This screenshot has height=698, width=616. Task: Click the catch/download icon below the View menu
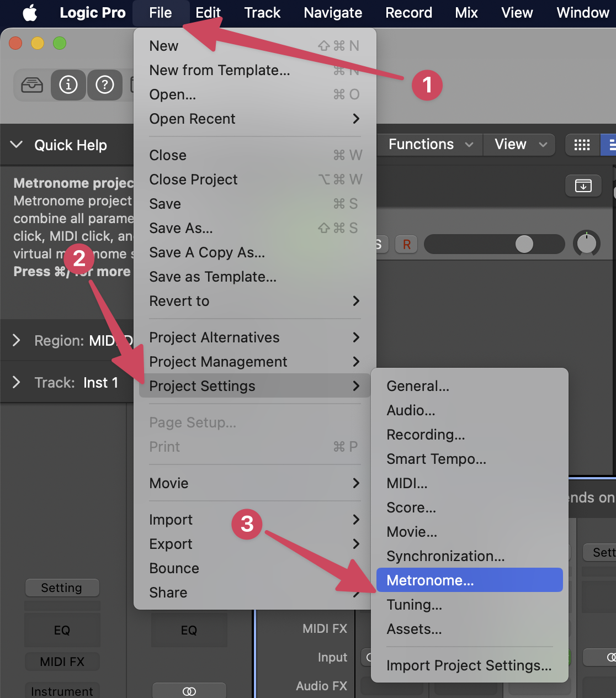click(583, 186)
